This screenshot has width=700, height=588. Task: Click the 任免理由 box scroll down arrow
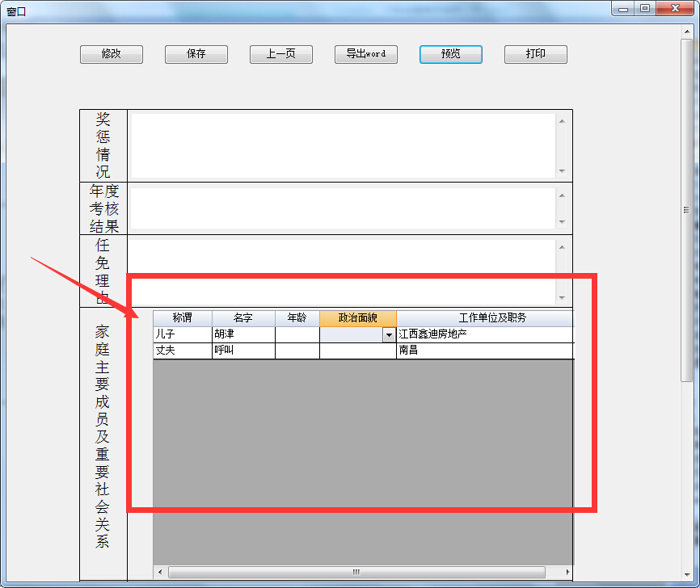[x=562, y=297]
